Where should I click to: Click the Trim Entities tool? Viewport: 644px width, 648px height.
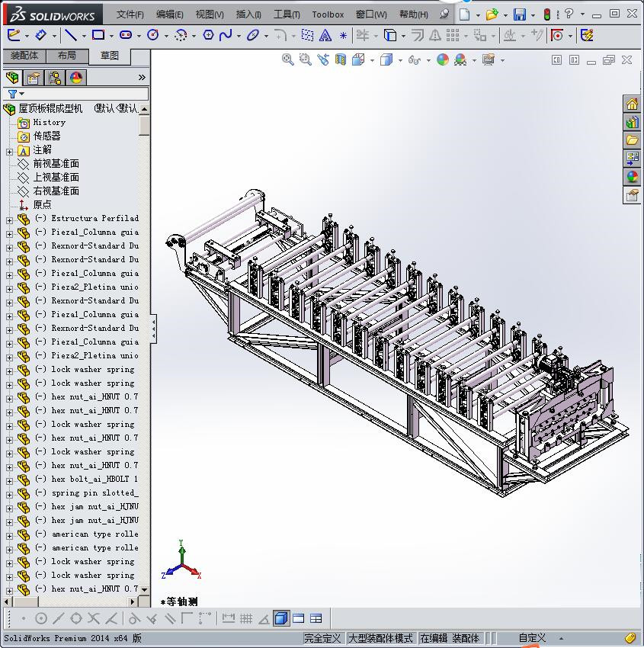pyautogui.click(x=363, y=35)
